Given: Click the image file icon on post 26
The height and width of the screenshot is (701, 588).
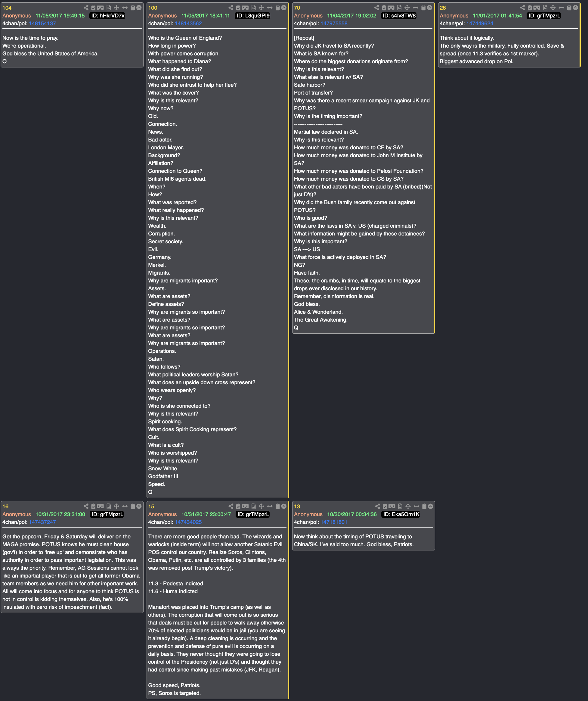Looking at the screenshot, I should pyautogui.click(x=545, y=8).
